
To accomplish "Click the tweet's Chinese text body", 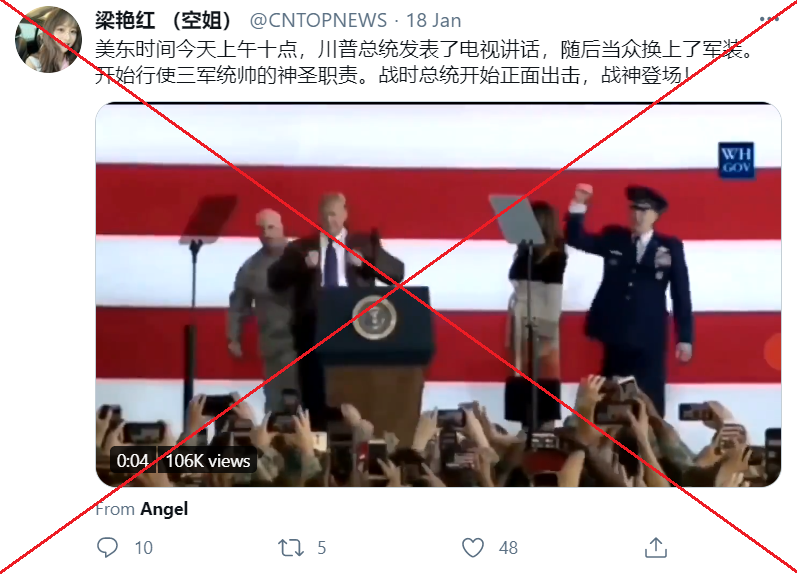I will (x=425, y=63).
